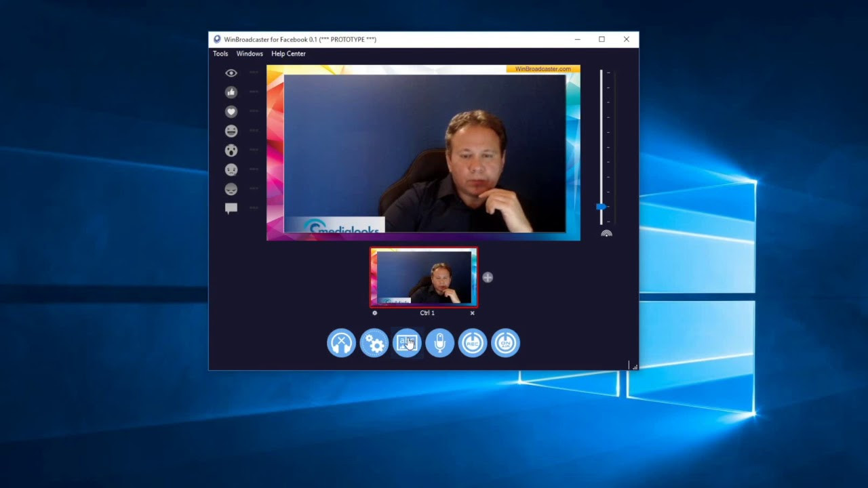Open the Tools menu
Viewport: 868px width, 488px height.
pos(220,54)
